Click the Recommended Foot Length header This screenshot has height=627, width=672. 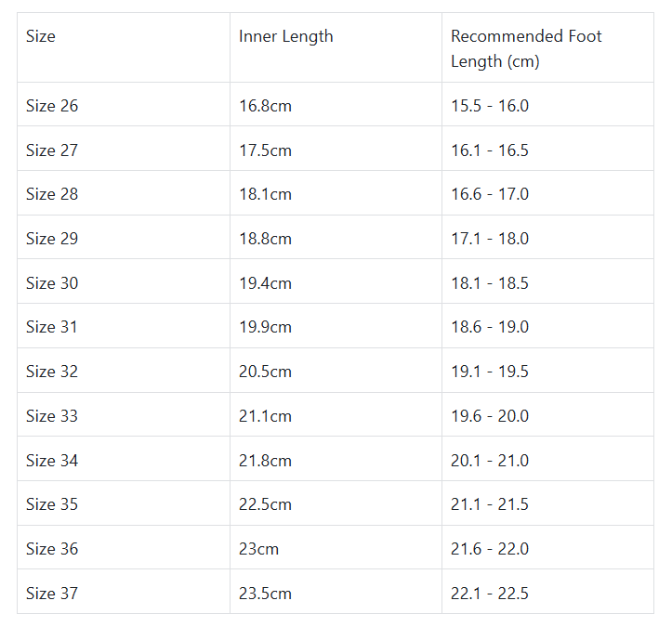pyautogui.click(x=526, y=49)
